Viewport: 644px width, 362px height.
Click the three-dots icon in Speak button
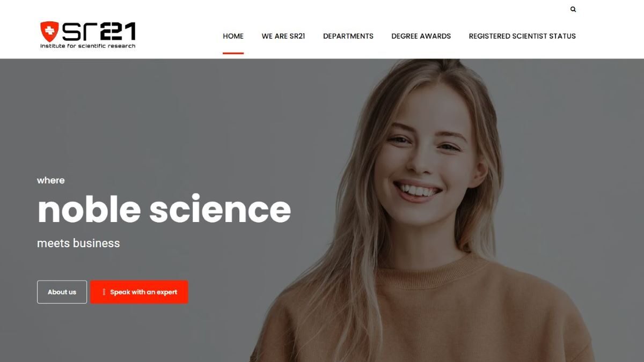click(x=104, y=292)
